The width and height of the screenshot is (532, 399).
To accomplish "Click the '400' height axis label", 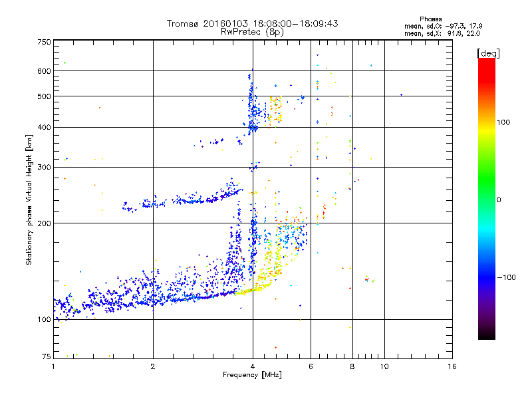I will (x=44, y=127).
